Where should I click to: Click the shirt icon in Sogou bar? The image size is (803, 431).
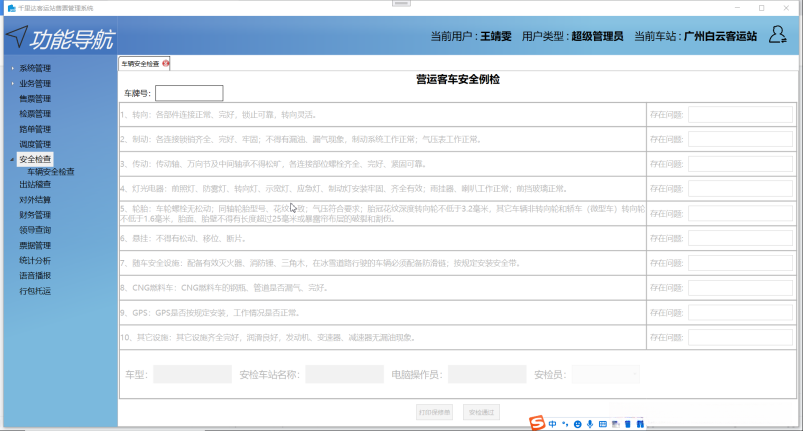[x=628, y=424]
